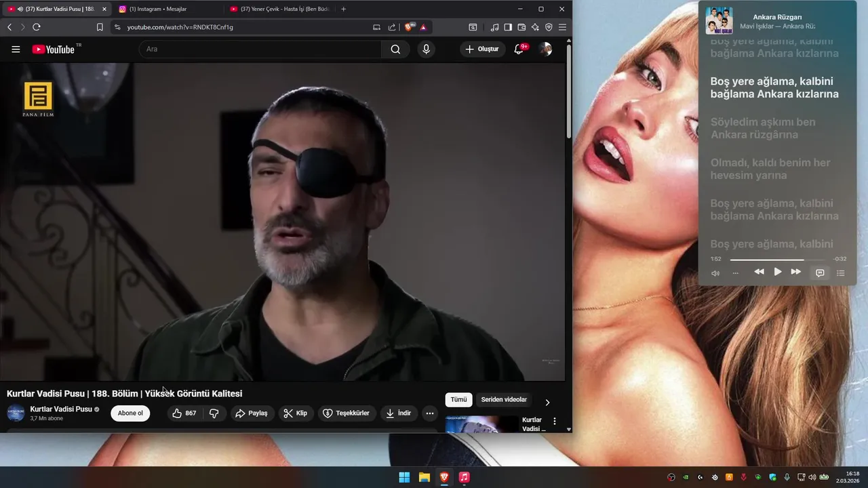Start voice search with the microphone icon
The width and height of the screenshot is (868, 488).
426,49
